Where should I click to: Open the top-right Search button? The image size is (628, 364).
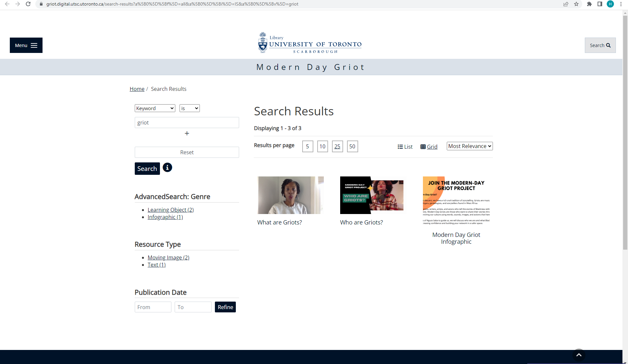(600, 45)
